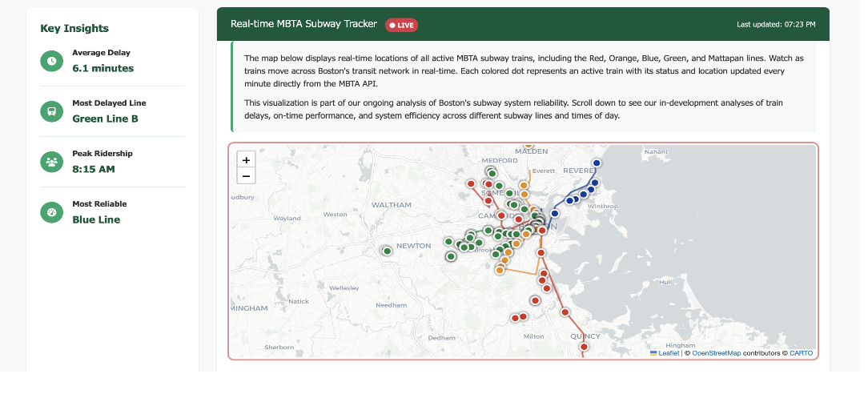
Task: Open the CARTO attribution link
Action: 801,353
